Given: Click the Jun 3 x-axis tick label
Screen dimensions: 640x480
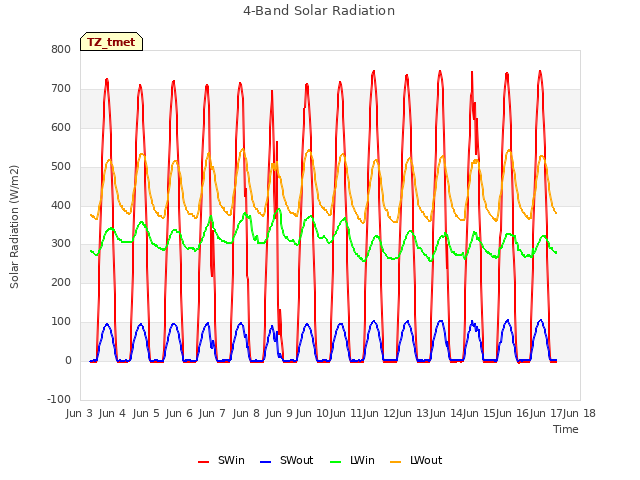Looking at the screenshot, I should 79,413.
